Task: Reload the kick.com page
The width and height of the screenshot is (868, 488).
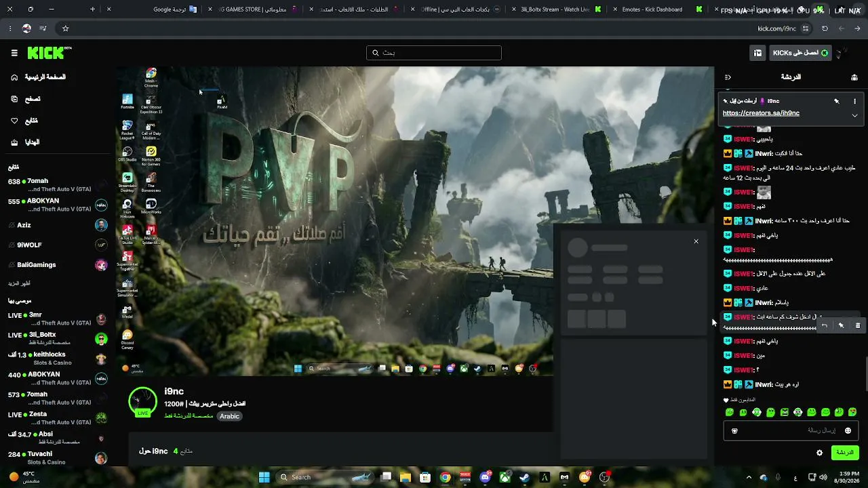Action: pyautogui.click(x=825, y=28)
